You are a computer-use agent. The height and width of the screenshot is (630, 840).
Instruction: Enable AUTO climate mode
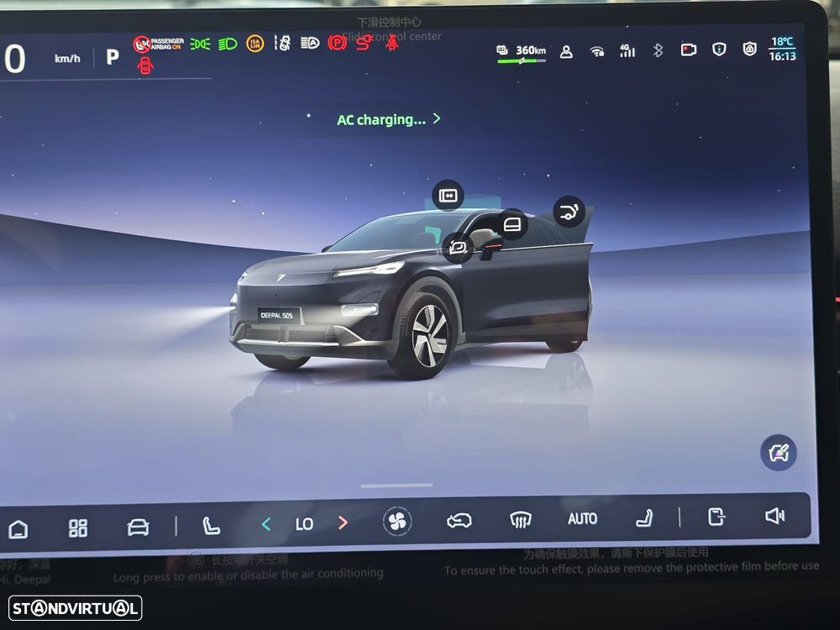click(x=582, y=518)
